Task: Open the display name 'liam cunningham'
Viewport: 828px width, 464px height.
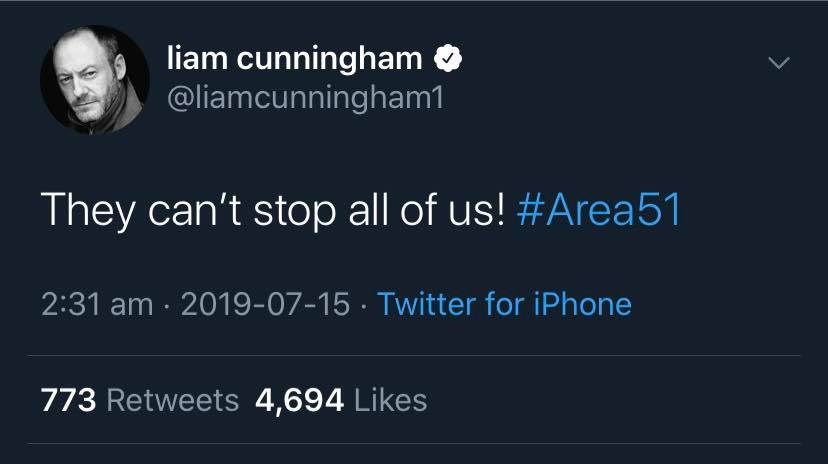Action: 295,59
